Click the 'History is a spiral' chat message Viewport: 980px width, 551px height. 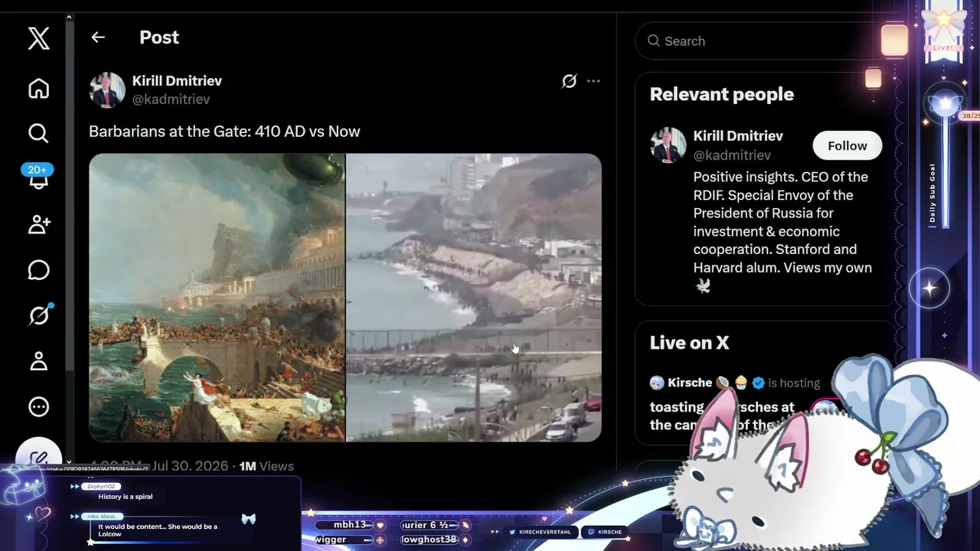(x=125, y=497)
